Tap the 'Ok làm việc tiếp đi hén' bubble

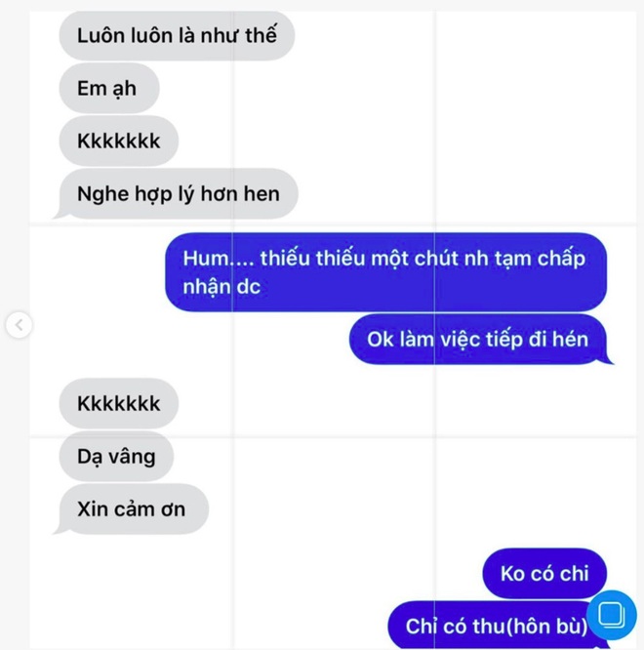481,339
